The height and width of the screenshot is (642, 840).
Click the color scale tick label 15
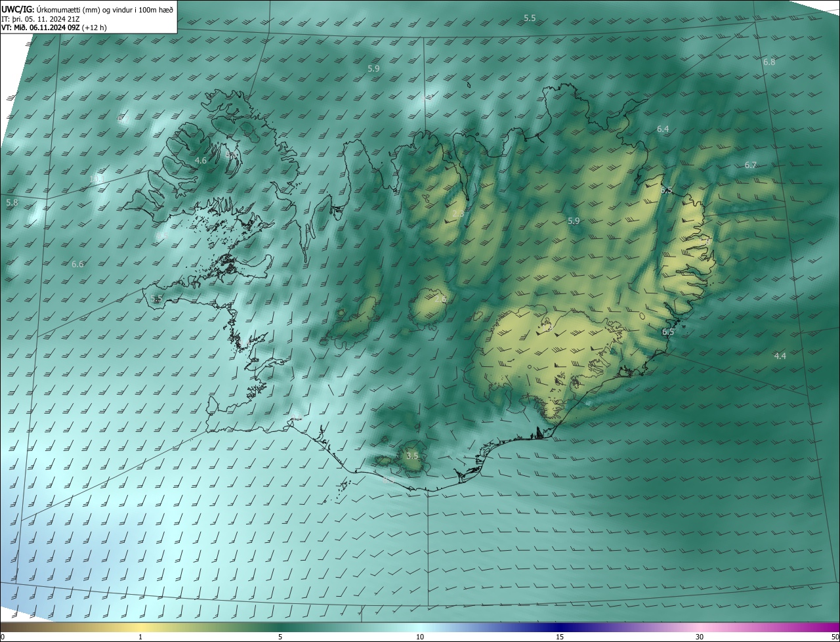pyautogui.click(x=560, y=637)
